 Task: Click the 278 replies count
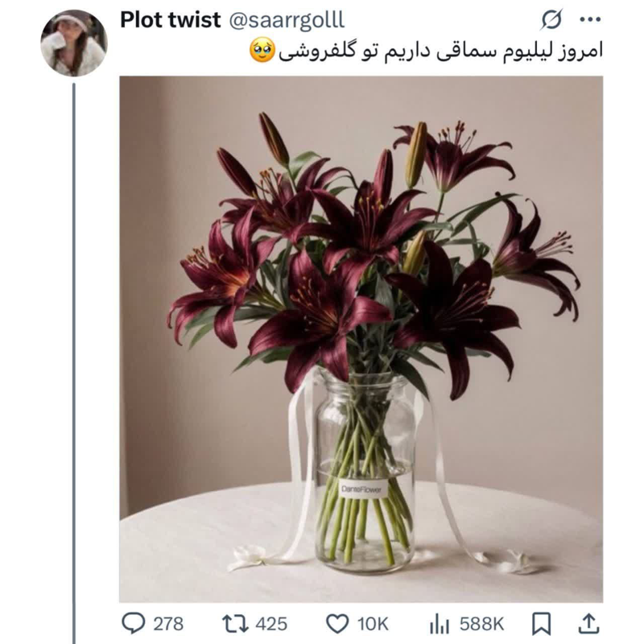click(x=167, y=623)
